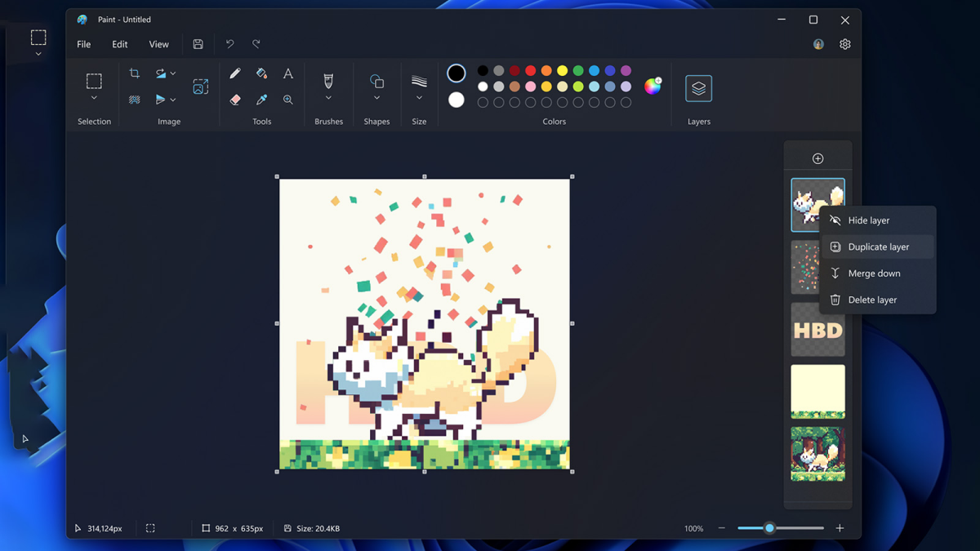980x551 pixels.
Task: Select the Fill bucket tool
Action: pyautogui.click(x=261, y=73)
